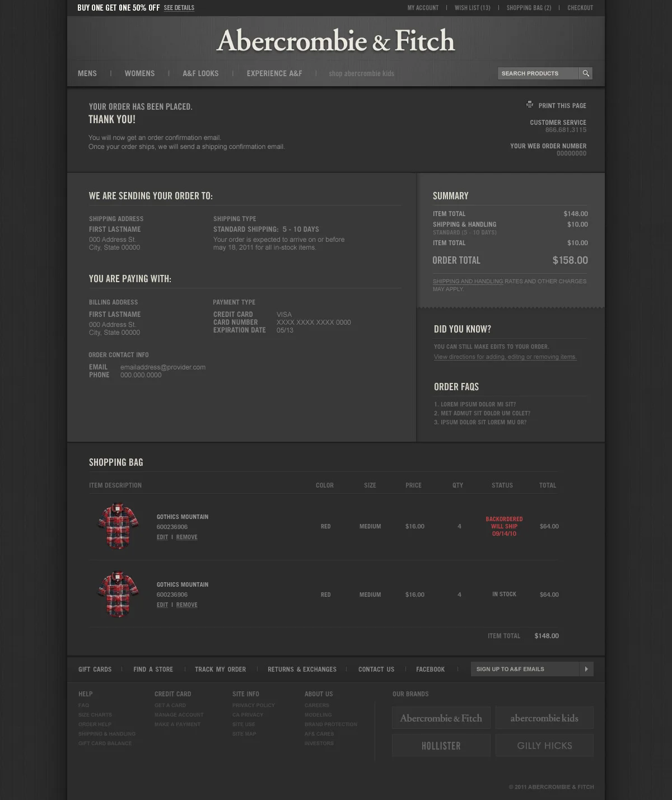Screen dimensions: 672x800
Task: Click the printer icon
Action: [530, 105]
